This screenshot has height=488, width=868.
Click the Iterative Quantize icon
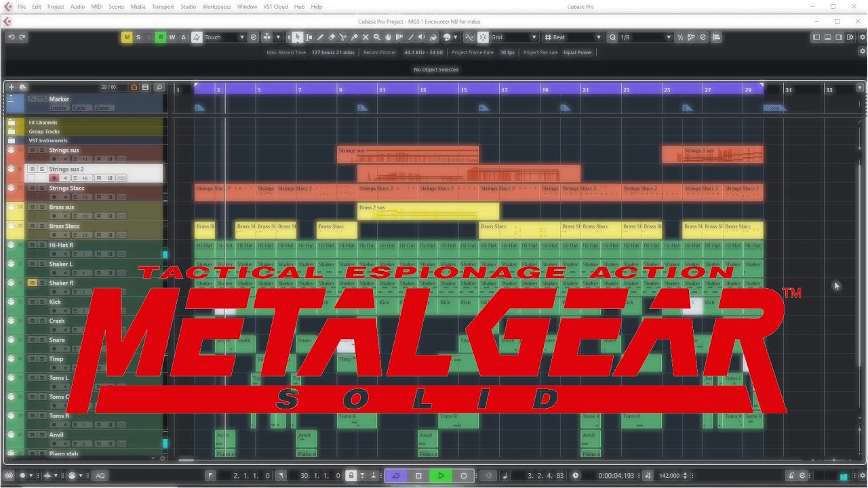coord(680,37)
